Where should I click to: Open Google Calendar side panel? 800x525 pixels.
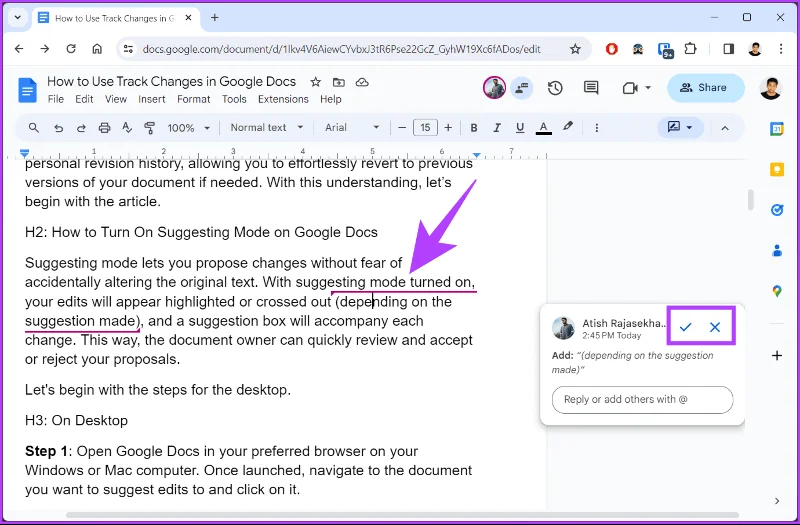777,129
